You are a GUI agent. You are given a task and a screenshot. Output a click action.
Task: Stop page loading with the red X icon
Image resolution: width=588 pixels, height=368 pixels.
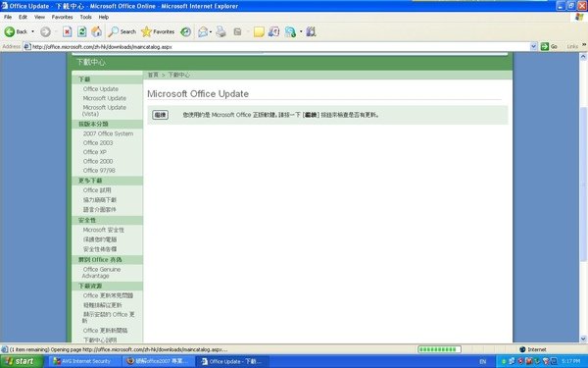coord(67,32)
